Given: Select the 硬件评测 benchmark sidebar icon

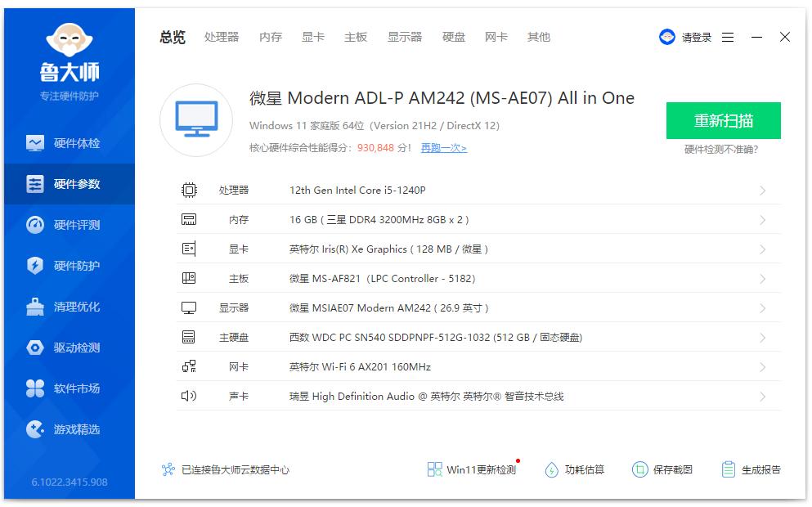Looking at the screenshot, I should [70, 224].
